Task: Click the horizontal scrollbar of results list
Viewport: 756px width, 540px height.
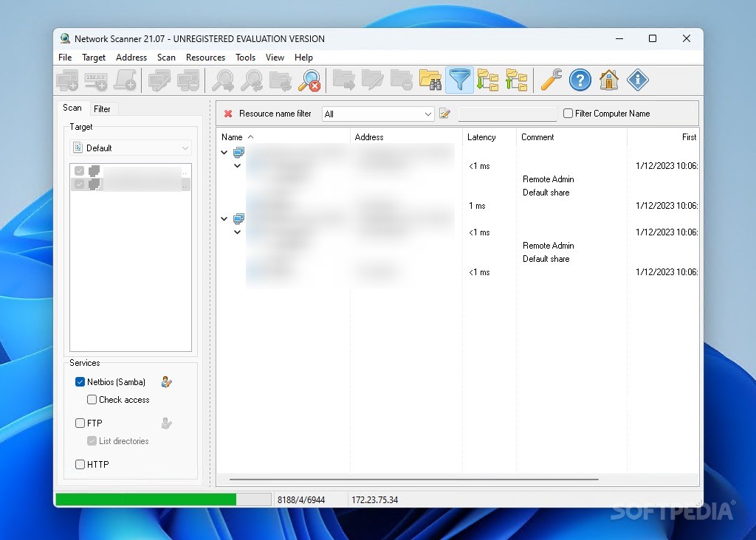Action: [x=413, y=480]
